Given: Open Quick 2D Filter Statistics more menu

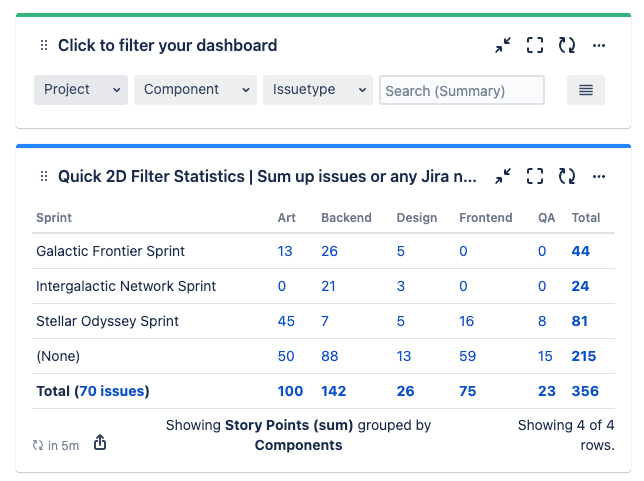Looking at the screenshot, I should click(599, 176).
